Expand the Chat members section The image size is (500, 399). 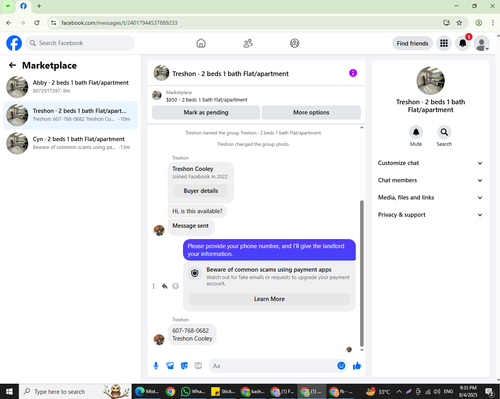[x=430, y=180]
